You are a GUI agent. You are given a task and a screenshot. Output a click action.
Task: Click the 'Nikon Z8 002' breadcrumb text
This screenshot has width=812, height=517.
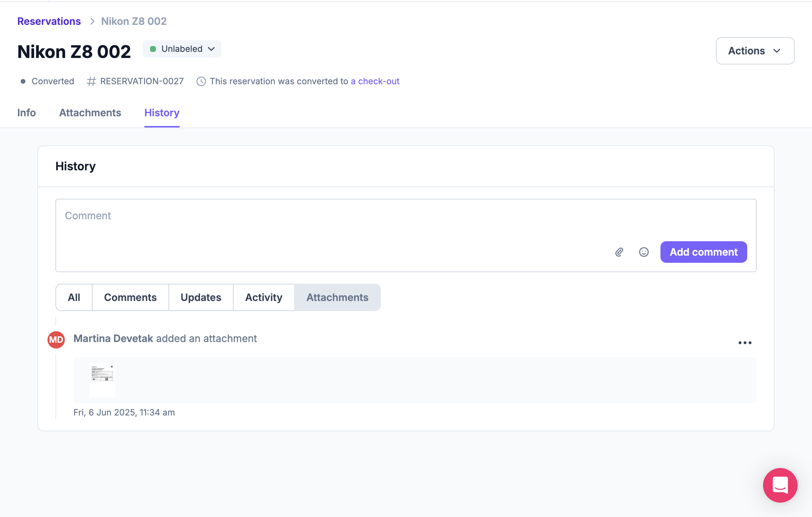[134, 21]
